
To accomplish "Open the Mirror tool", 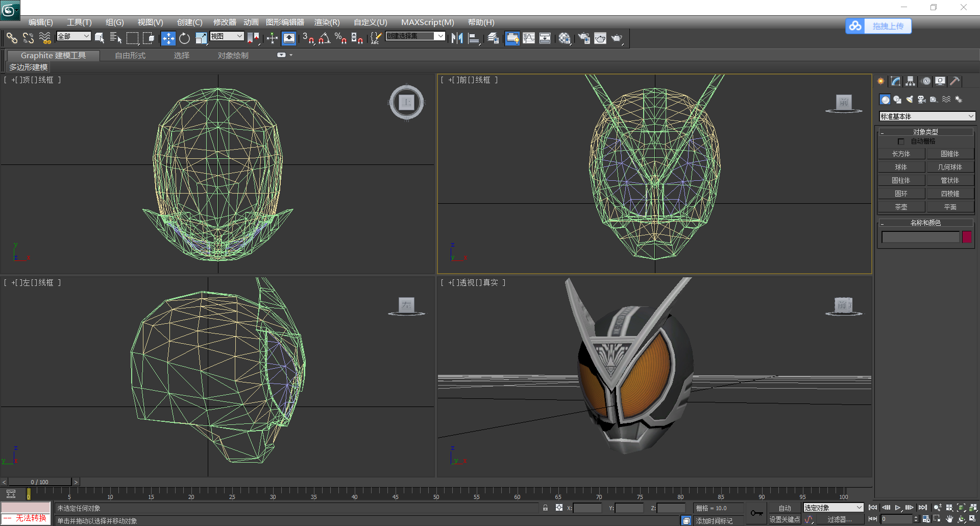I will (457, 38).
